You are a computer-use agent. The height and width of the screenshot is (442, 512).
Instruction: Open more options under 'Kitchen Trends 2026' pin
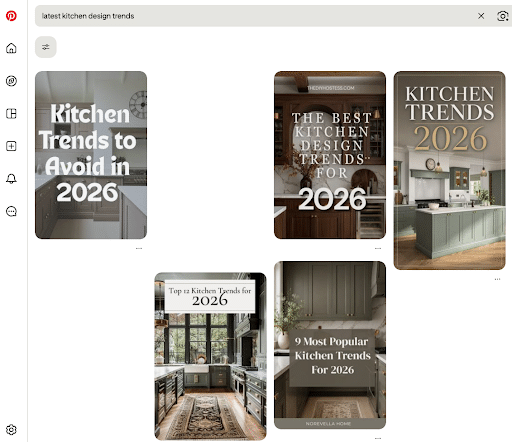point(497,279)
